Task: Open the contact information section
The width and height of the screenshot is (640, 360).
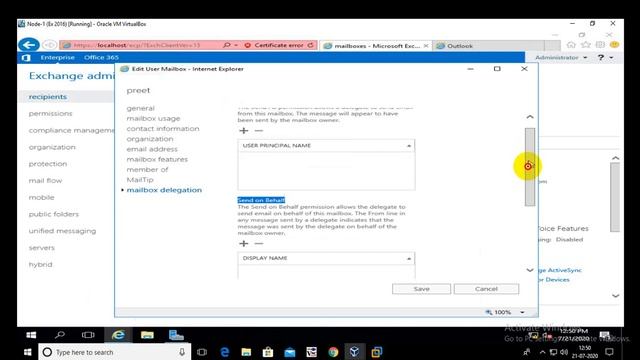Action: 163,129
